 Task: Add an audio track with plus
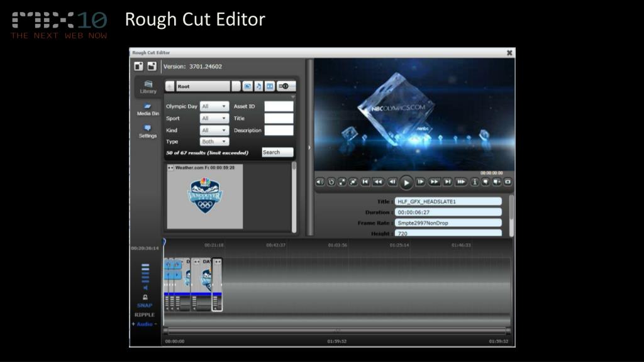tap(133, 324)
